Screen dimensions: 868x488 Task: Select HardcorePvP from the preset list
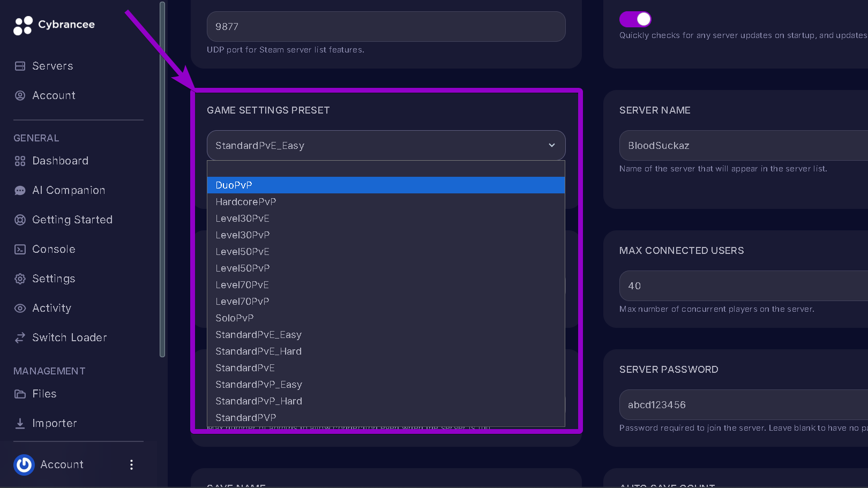pyautogui.click(x=245, y=201)
